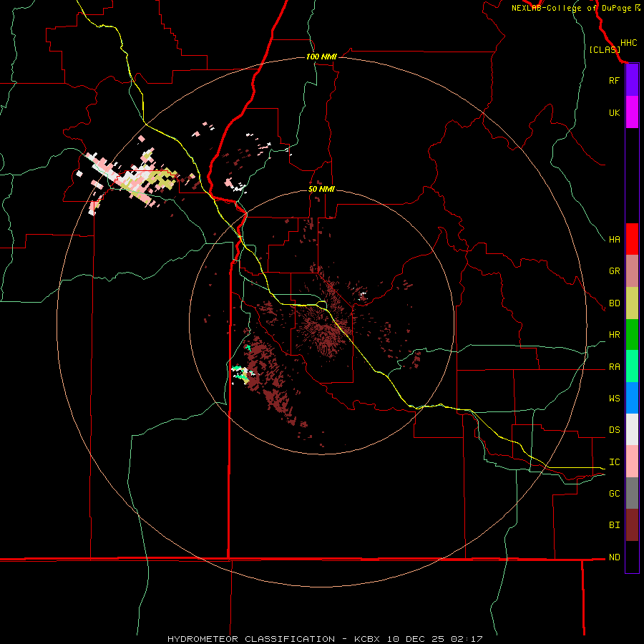Click the BD legend label
The image size is (644, 644).
click(x=614, y=303)
